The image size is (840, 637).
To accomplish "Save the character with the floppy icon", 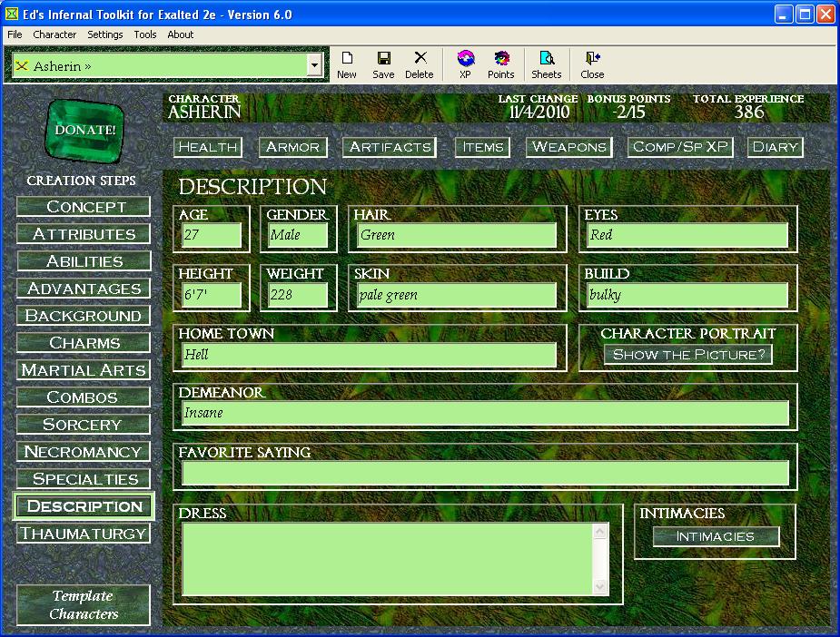I will click(383, 64).
